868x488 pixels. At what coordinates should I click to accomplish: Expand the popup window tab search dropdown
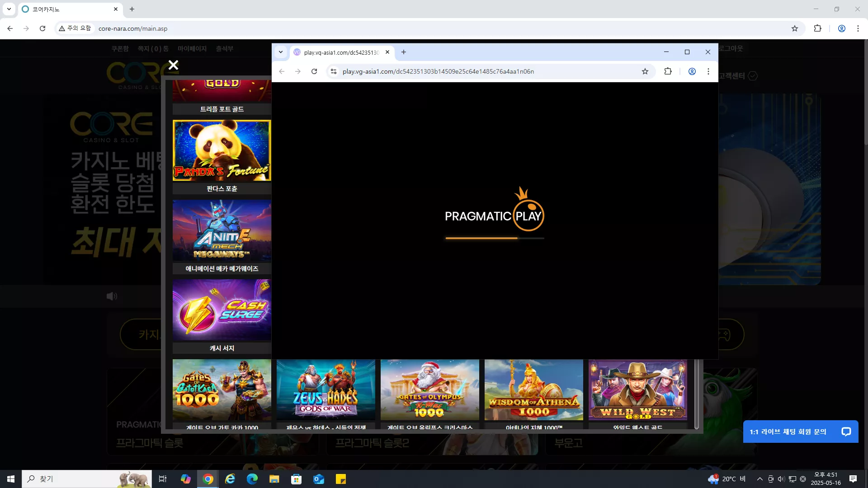281,52
